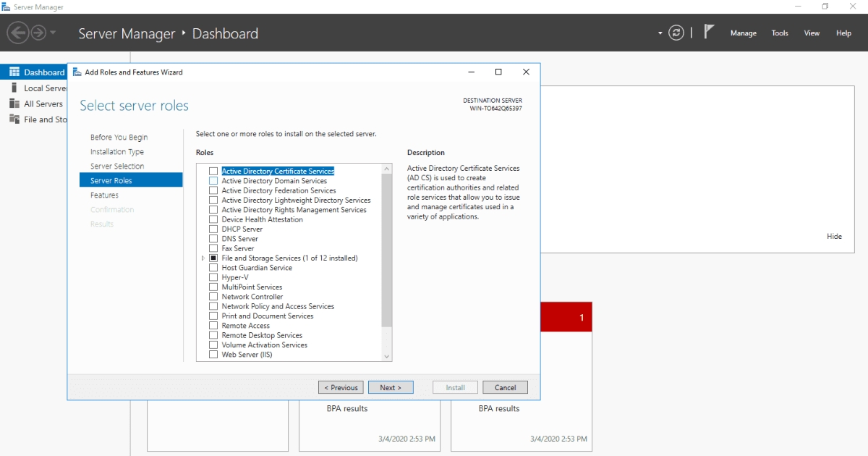Open File and Storage Services sidebar item
Image resolution: width=868 pixels, height=456 pixels.
click(x=38, y=119)
